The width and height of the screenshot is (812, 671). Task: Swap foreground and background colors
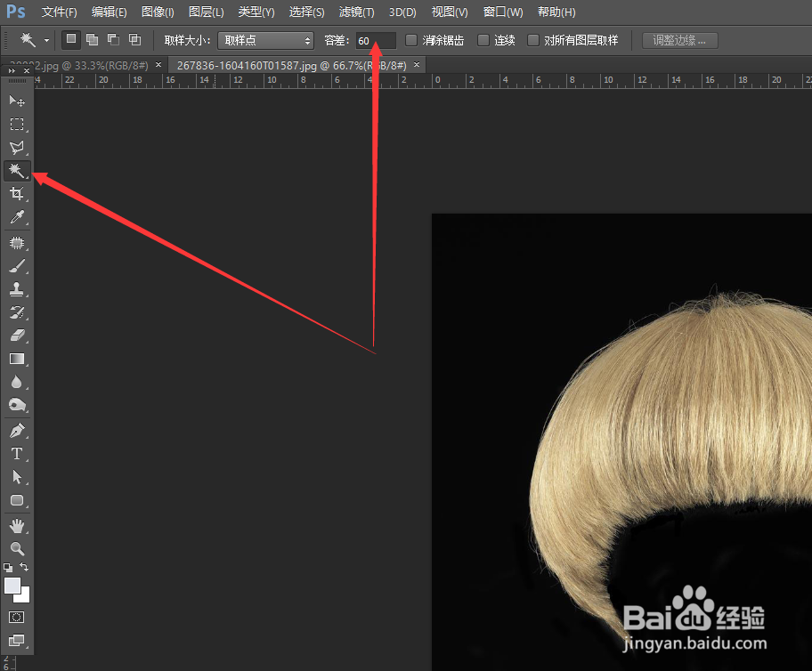click(x=24, y=567)
